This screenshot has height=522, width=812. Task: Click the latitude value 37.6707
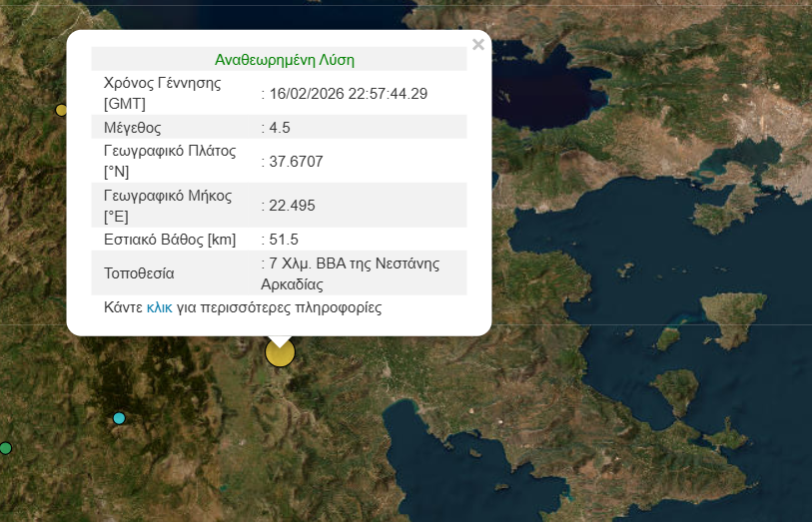[x=296, y=162]
